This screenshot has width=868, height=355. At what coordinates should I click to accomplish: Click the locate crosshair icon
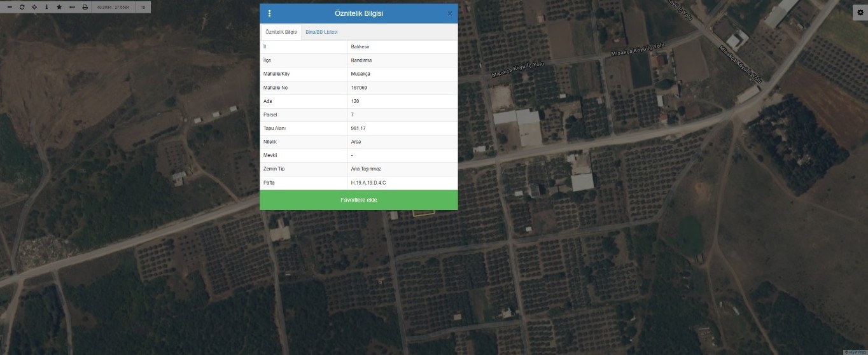[x=34, y=7]
